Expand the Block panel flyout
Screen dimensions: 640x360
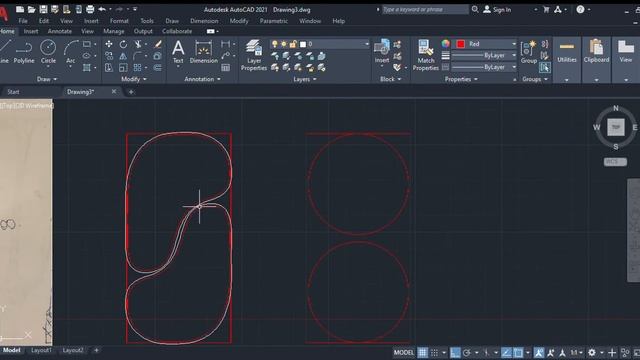(391, 79)
